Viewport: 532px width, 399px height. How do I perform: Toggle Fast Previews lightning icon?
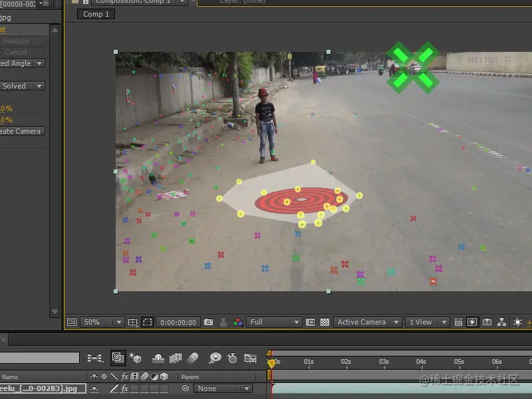point(472,322)
